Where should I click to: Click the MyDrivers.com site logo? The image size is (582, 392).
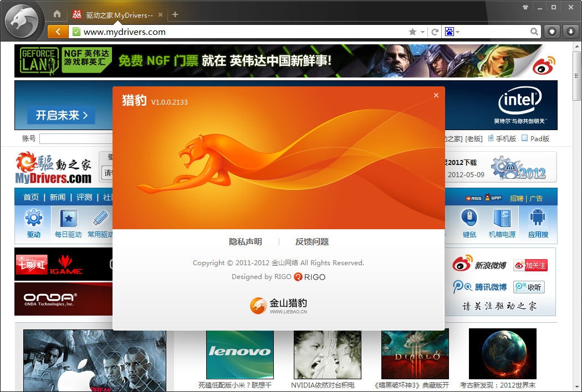pyautogui.click(x=53, y=168)
